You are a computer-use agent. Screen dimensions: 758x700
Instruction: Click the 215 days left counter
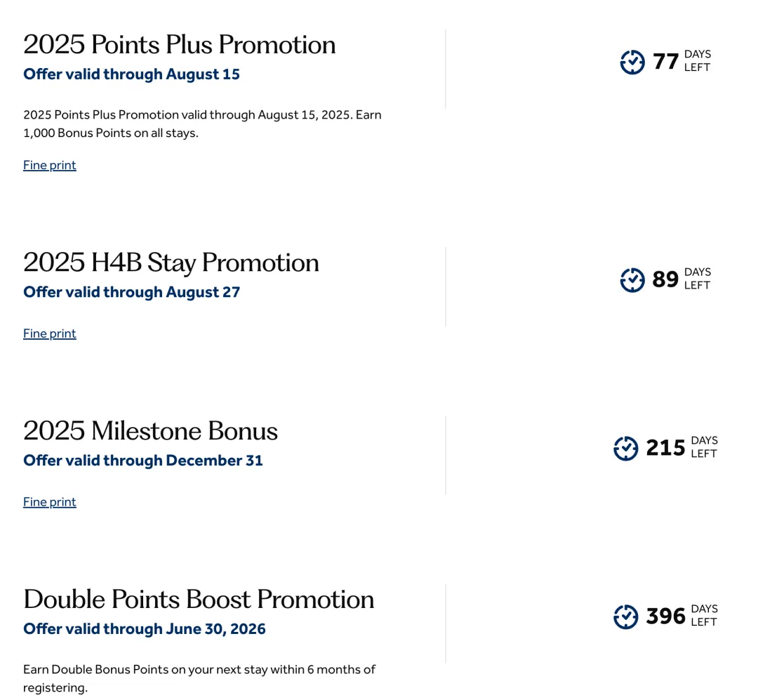click(x=665, y=448)
